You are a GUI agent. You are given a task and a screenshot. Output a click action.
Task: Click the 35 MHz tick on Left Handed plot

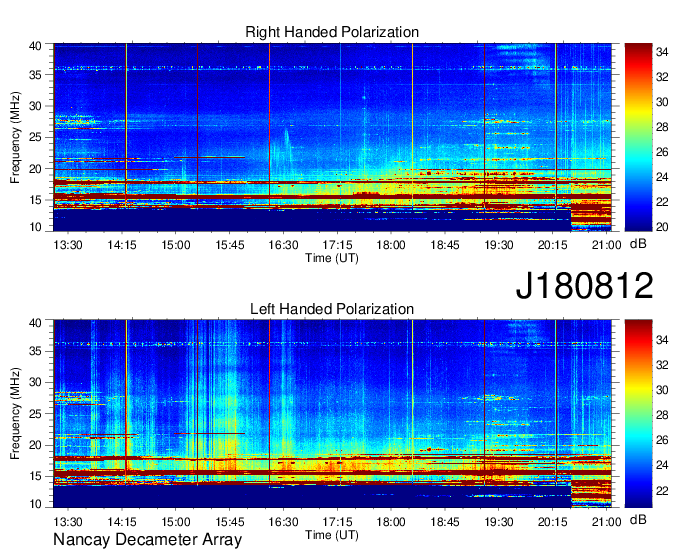click(35, 351)
